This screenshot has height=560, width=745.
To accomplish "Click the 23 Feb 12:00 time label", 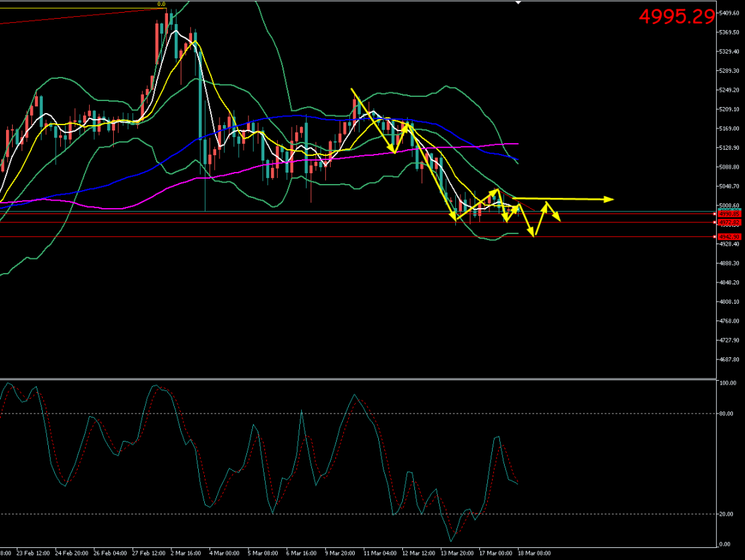I will tap(31, 553).
